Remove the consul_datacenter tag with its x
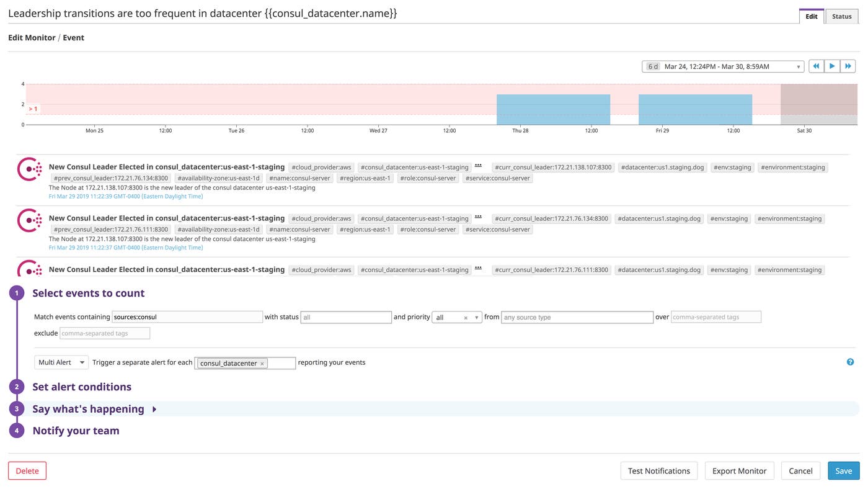This screenshot has width=868, height=489. [262, 364]
